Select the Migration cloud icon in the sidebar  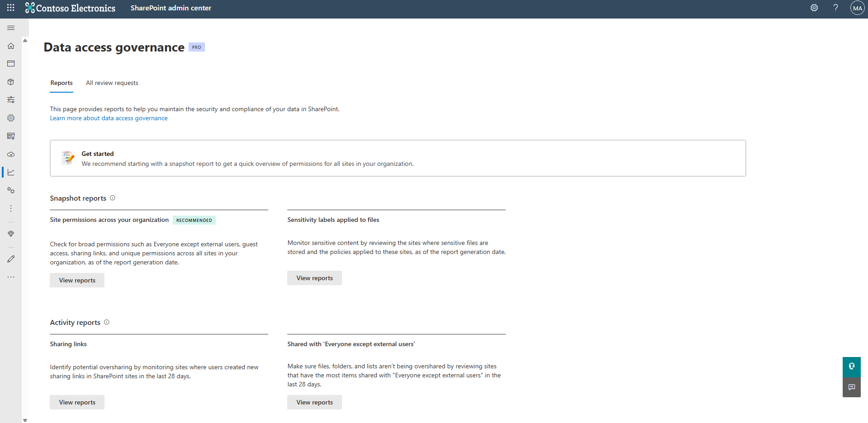point(11,155)
